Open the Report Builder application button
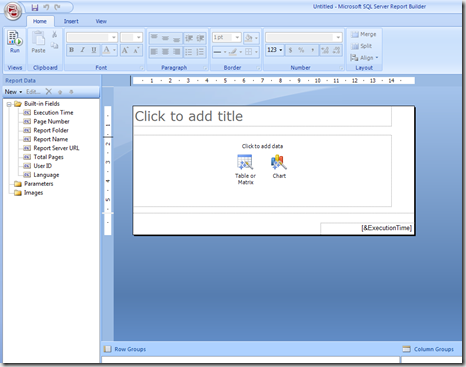Screen dimensions: 466x367 click(13, 10)
